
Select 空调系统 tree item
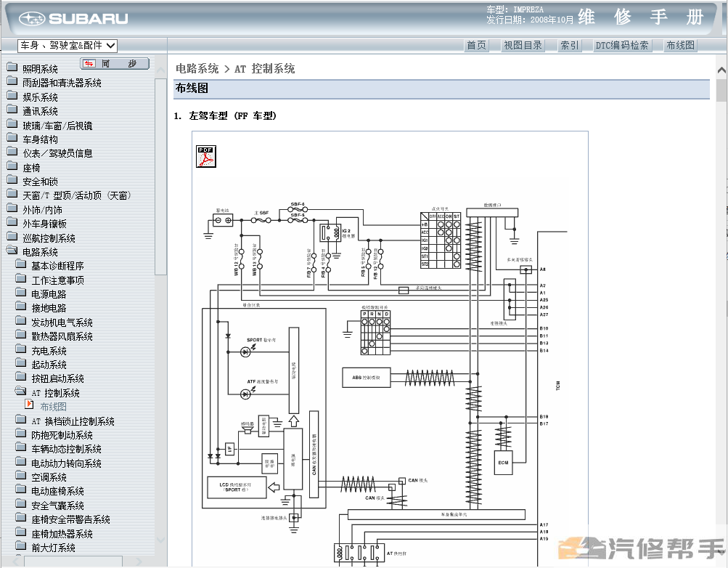click(x=49, y=477)
